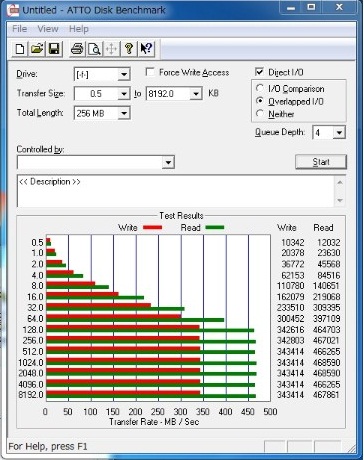The image size is (364, 460).
Task: Open the Total Length 256 MB dropdown
Action: pyautogui.click(x=124, y=113)
